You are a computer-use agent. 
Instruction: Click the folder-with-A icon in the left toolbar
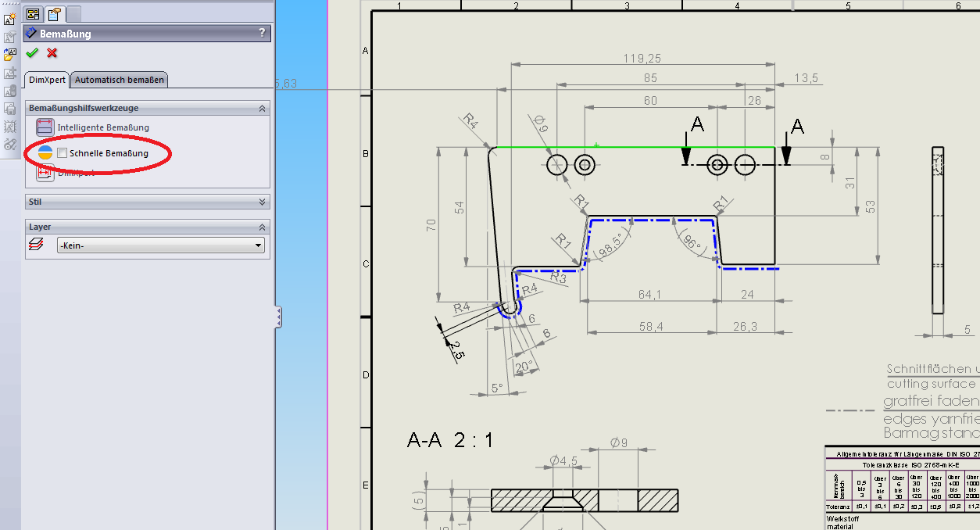pos(10,55)
